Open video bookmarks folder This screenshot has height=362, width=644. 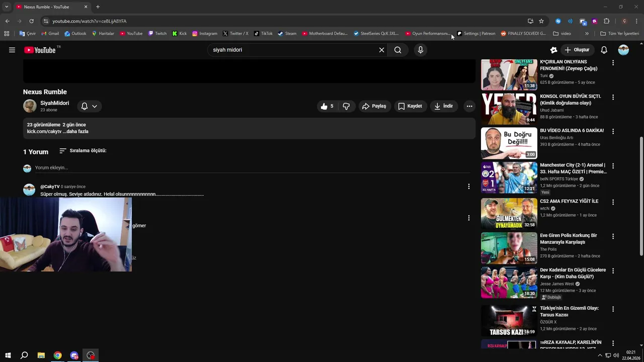pos(562,34)
